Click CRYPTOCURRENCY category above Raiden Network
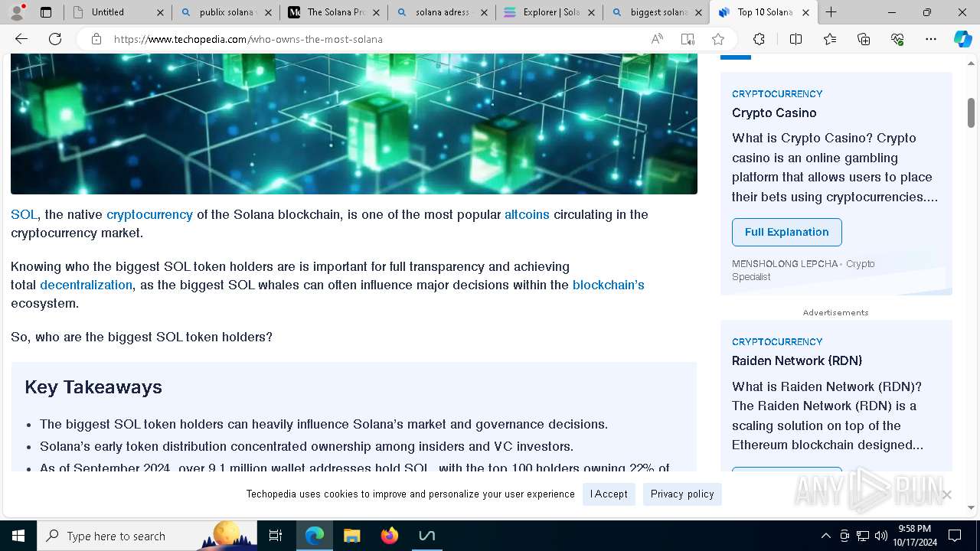This screenshot has height=551, width=980. [777, 341]
